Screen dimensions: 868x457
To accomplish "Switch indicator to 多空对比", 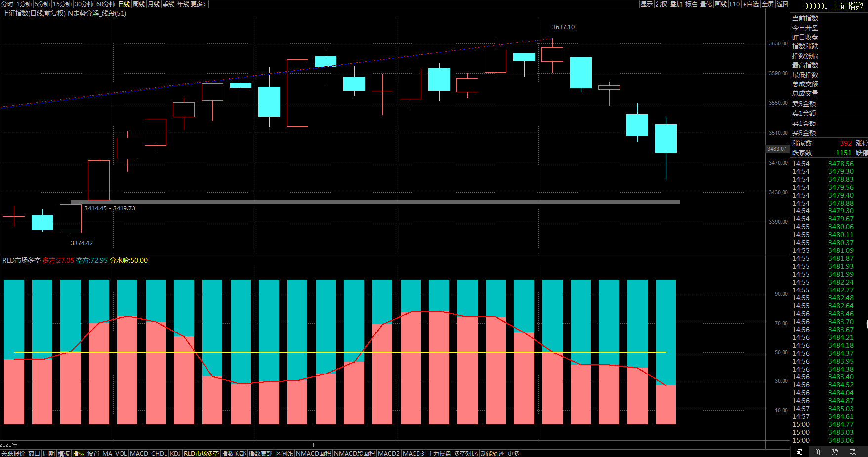I will click(466, 453).
